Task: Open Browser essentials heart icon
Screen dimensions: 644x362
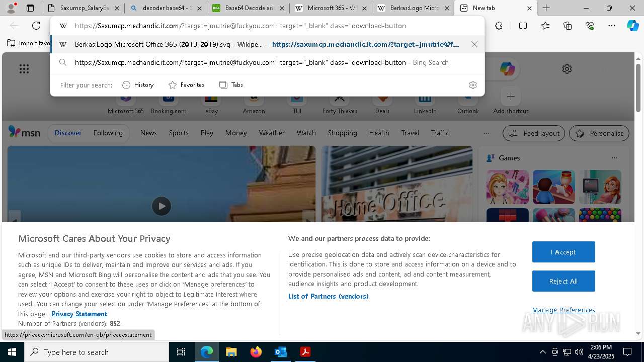Action: 590,26
